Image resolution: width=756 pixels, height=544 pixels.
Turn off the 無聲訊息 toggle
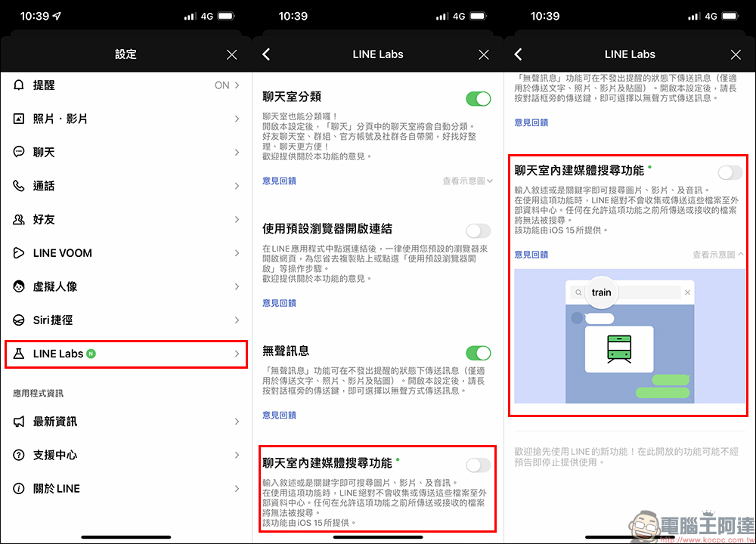(x=478, y=353)
